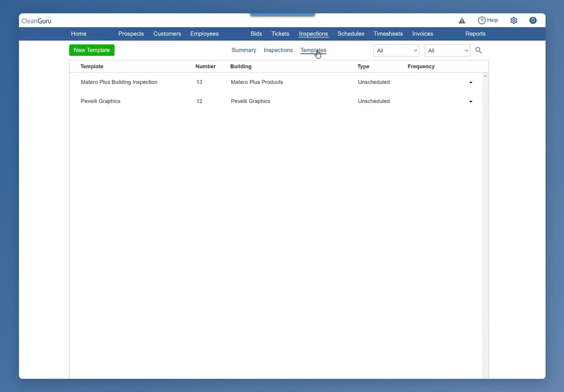Open the Reports menu

coord(475,34)
